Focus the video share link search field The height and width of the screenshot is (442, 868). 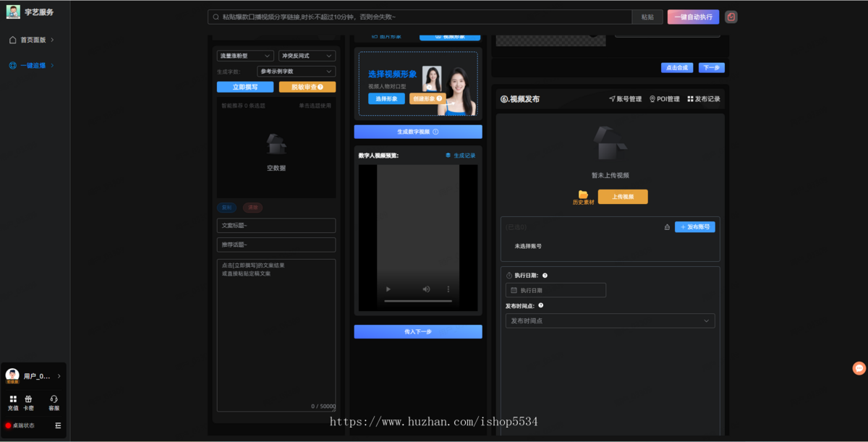coord(420,17)
